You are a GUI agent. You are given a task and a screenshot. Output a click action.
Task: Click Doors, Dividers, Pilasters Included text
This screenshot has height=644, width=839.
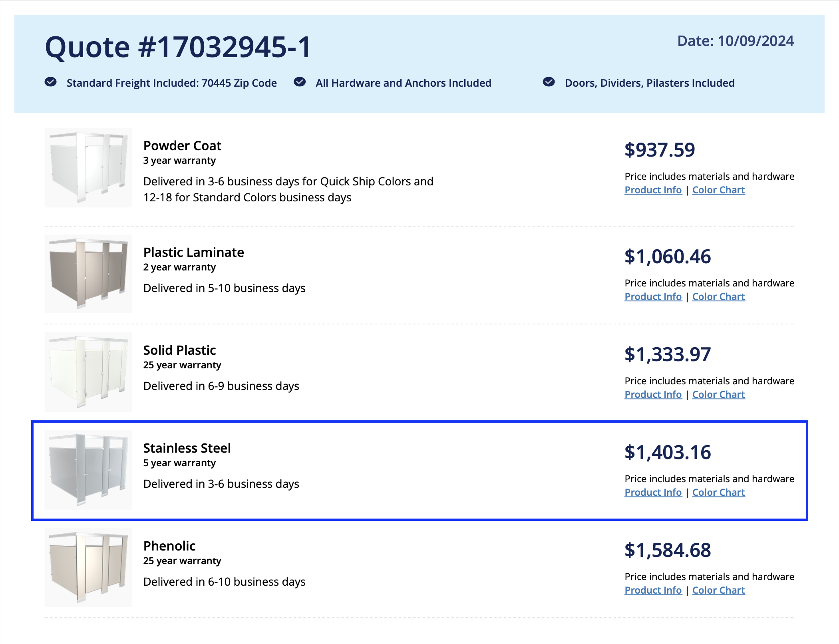pos(650,83)
